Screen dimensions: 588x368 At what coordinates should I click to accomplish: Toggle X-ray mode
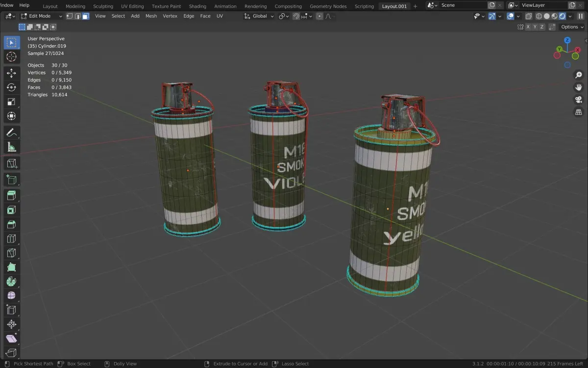point(529,16)
